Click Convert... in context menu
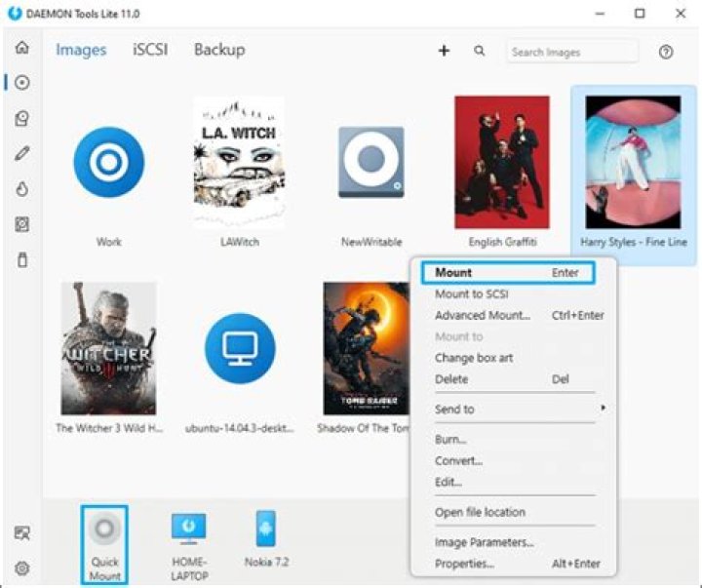The width and height of the screenshot is (702, 588). coord(458,460)
